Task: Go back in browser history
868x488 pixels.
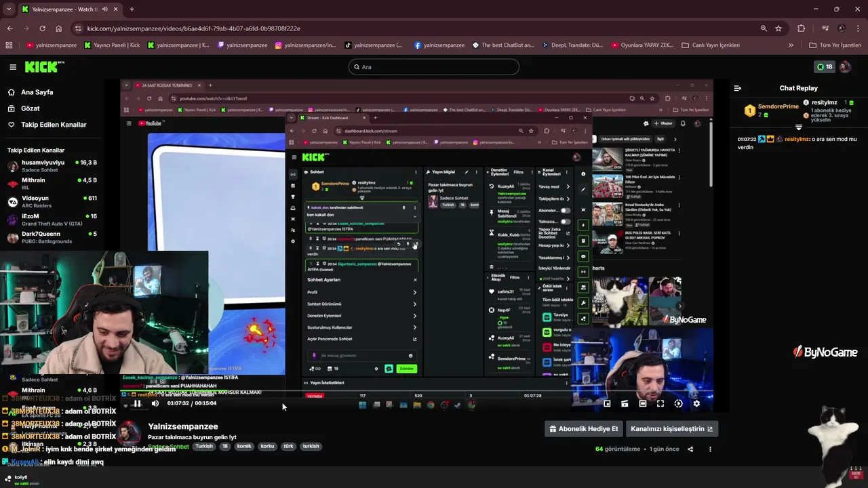Action: pos(9,28)
